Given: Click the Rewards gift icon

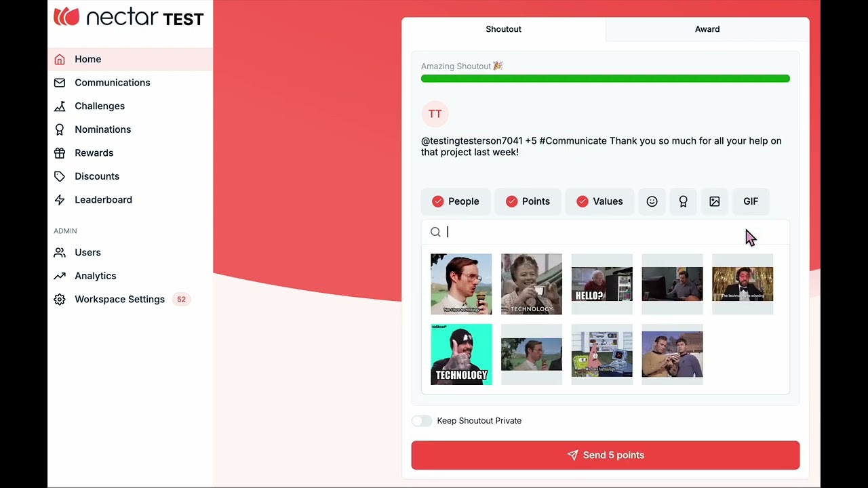Looking at the screenshot, I should (60, 153).
